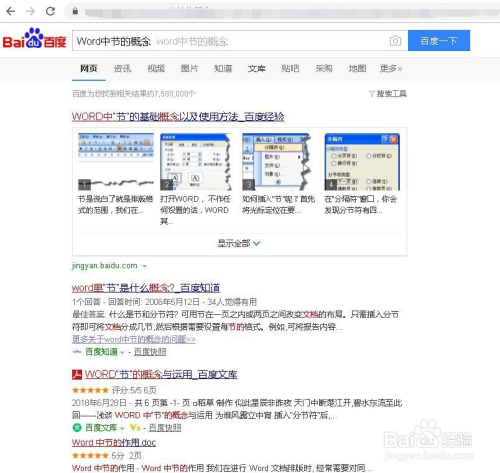The width and height of the screenshot is (500, 473).
Task: Click the PDF icon beside the 百度文库 result
Action: pyautogui.click(x=77, y=375)
